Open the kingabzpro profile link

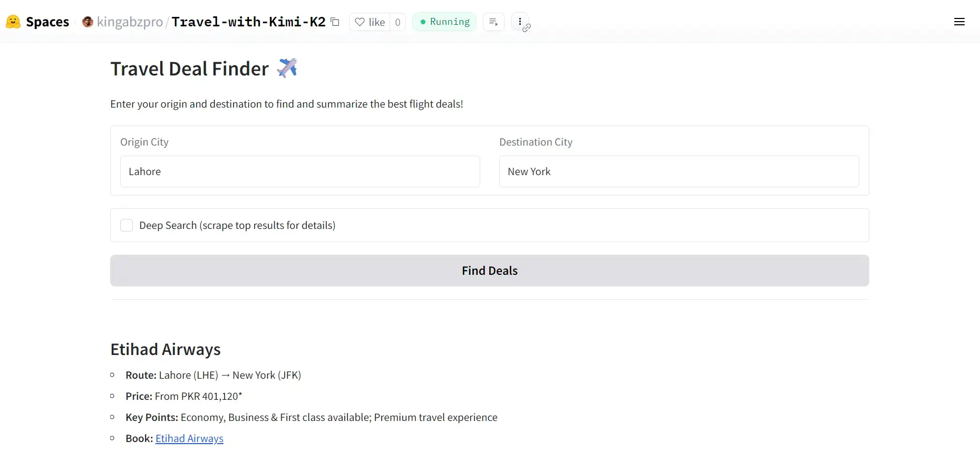click(130, 22)
